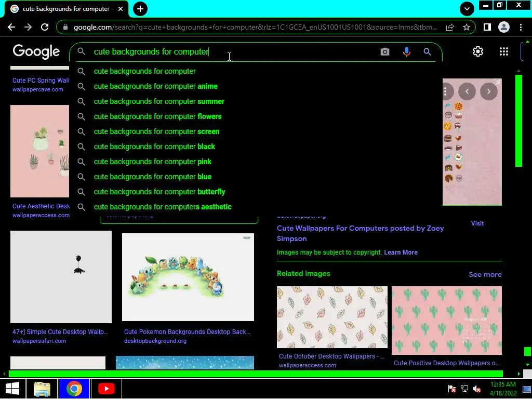Click See more related images
The height and width of the screenshot is (399, 532).
(x=485, y=274)
